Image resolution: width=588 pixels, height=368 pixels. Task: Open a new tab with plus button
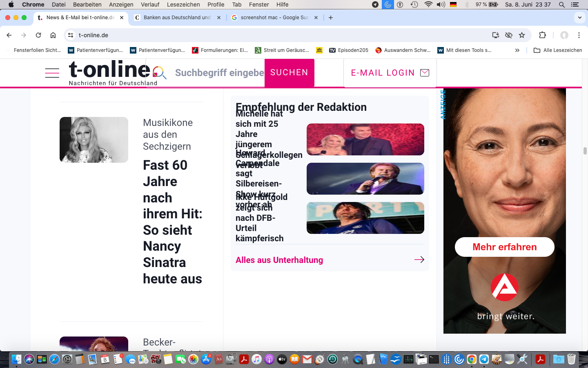tap(331, 18)
